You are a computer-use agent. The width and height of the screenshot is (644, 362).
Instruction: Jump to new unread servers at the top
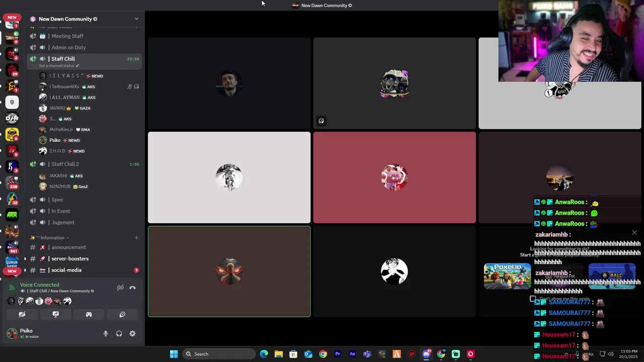pos(12,18)
